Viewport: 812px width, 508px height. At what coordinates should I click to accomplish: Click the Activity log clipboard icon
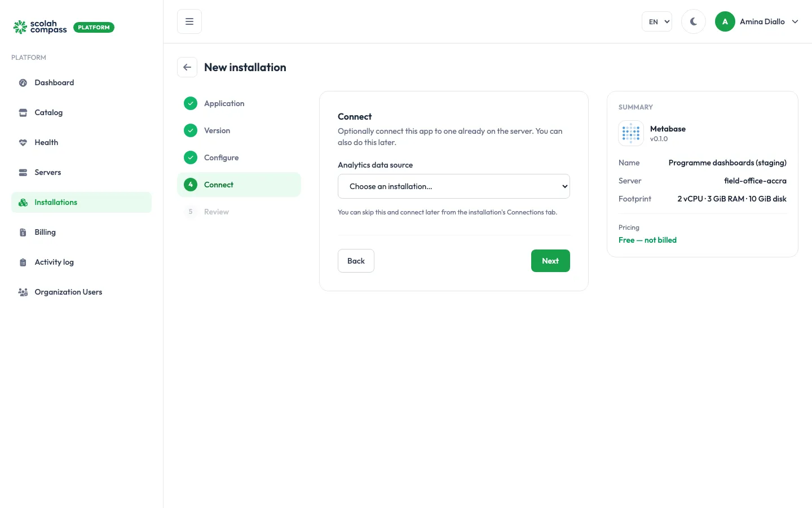pyautogui.click(x=23, y=262)
